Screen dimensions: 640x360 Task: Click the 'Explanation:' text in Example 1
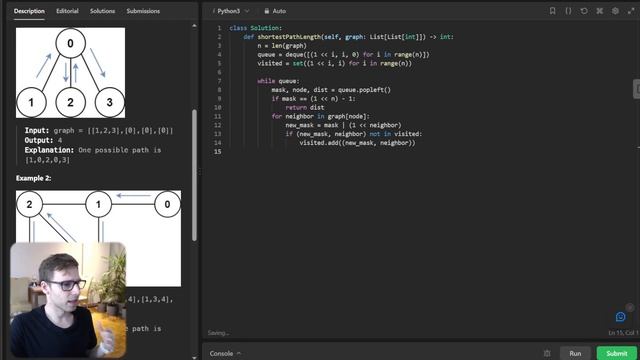pos(49,150)
